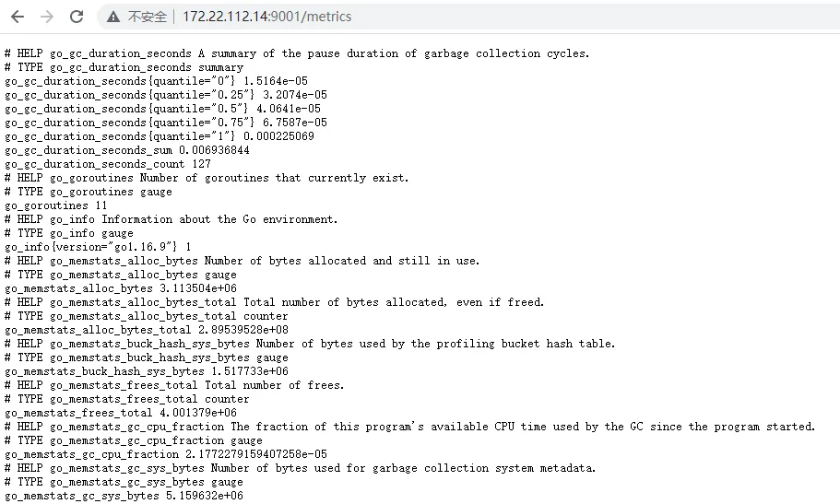The width and height of the screenshot is (840, 504).
Task: Click the browser forward arrow
Action: pos(47,17)
